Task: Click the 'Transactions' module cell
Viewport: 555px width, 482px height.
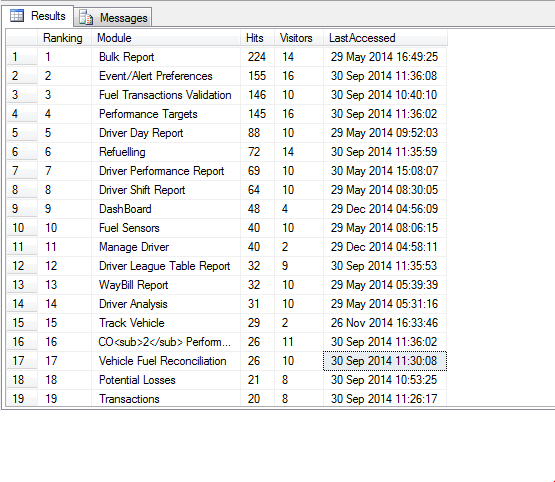Action: [166, 399]
